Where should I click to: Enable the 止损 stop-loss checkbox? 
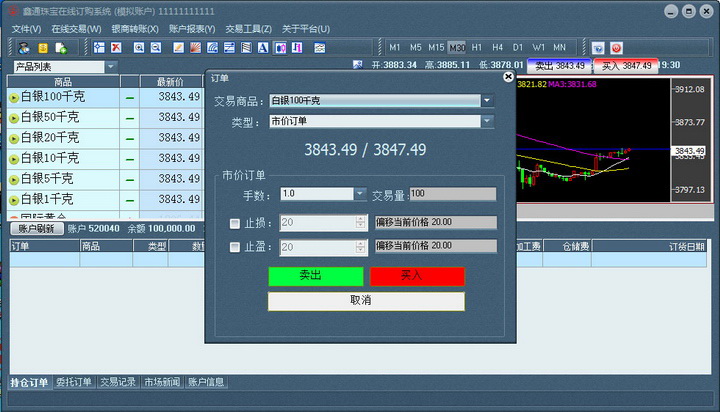[235, 223]
